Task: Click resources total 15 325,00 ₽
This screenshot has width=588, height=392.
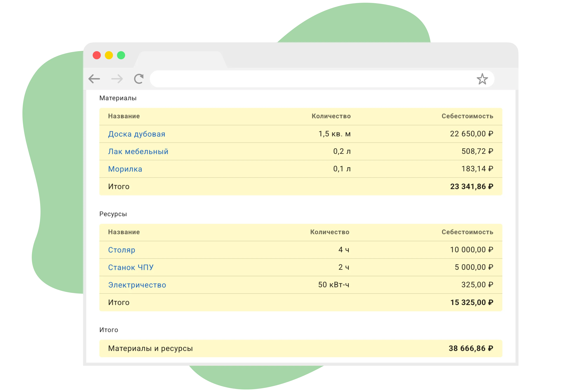Action: 472,302
